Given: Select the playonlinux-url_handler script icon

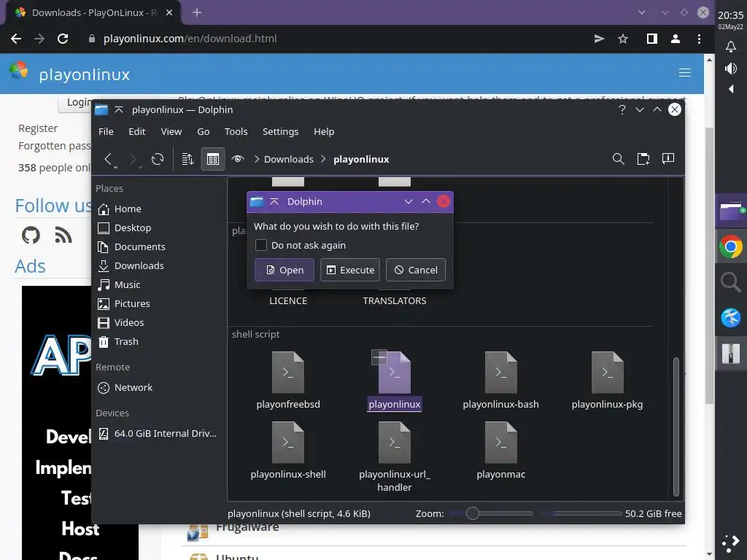Looking at the screenshot, I should tap(395, 443).
